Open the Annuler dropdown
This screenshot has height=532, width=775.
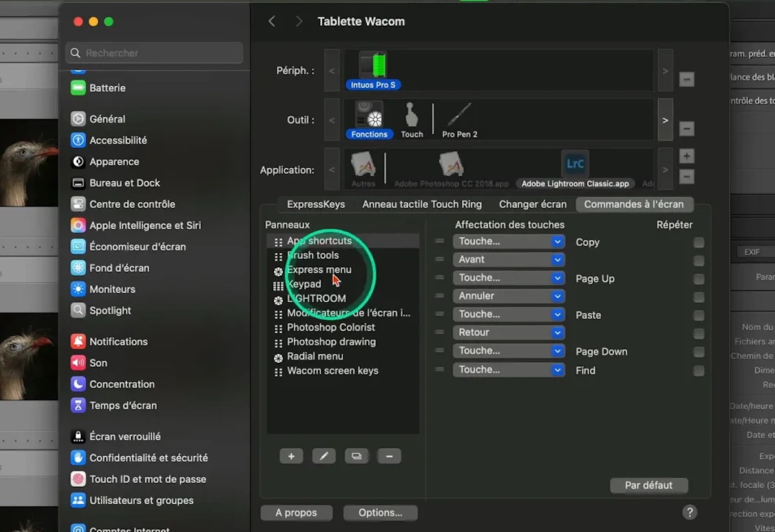pyautogui.click(x=509, y=296)
